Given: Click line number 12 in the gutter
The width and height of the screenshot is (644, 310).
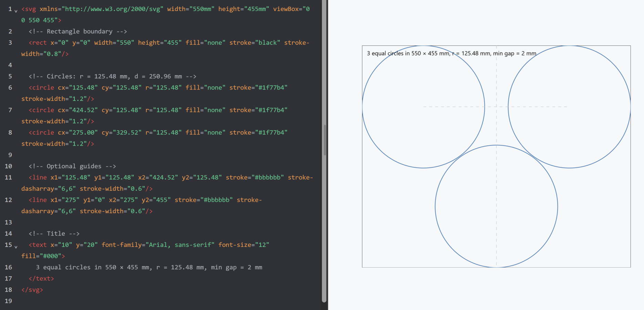Looking at the screenshot, I should [8, 200].
